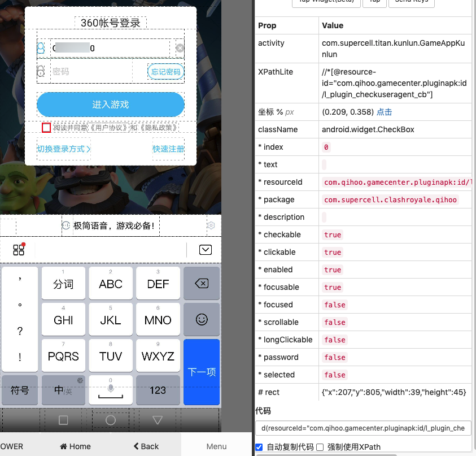
Task: Tap the microphone space key
Action: click(111, 390)
